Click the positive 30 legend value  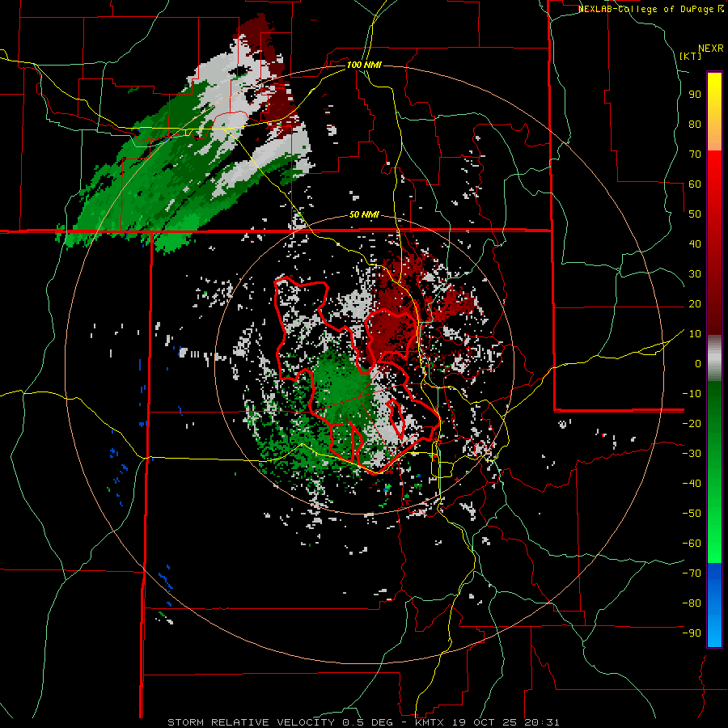[695, 274]
